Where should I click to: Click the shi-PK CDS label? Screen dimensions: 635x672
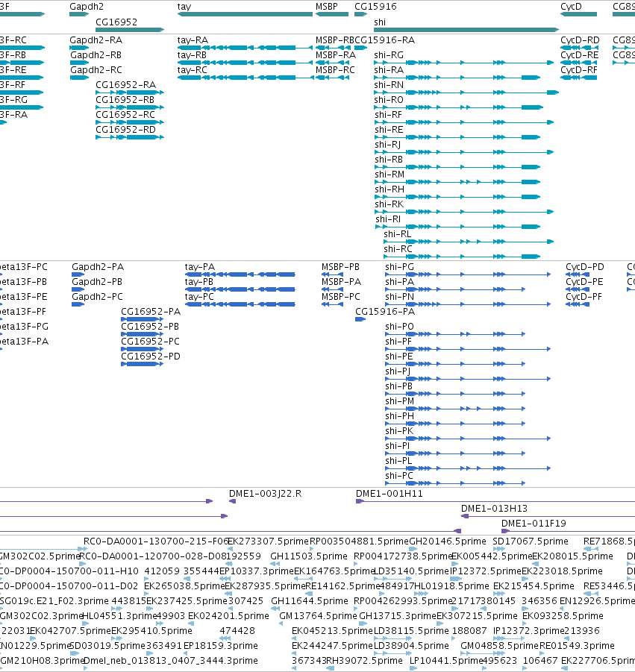click(399, 430)
